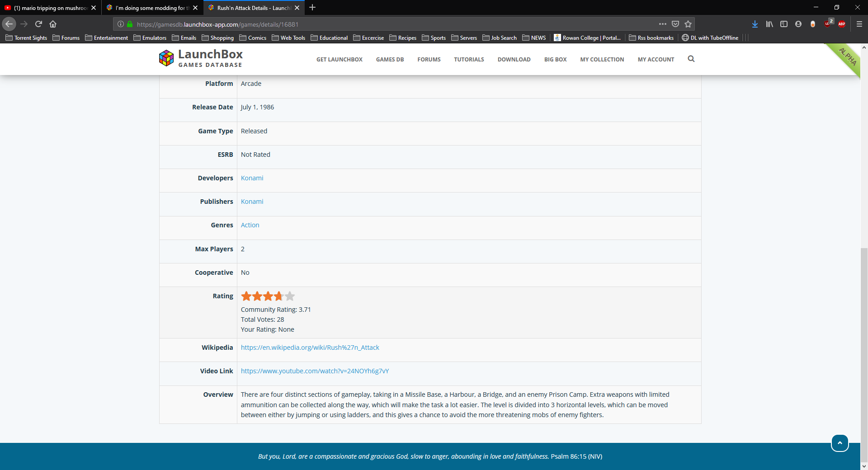Click the scrollbar down arrow
Screen dimensions: 868x470
864,466
